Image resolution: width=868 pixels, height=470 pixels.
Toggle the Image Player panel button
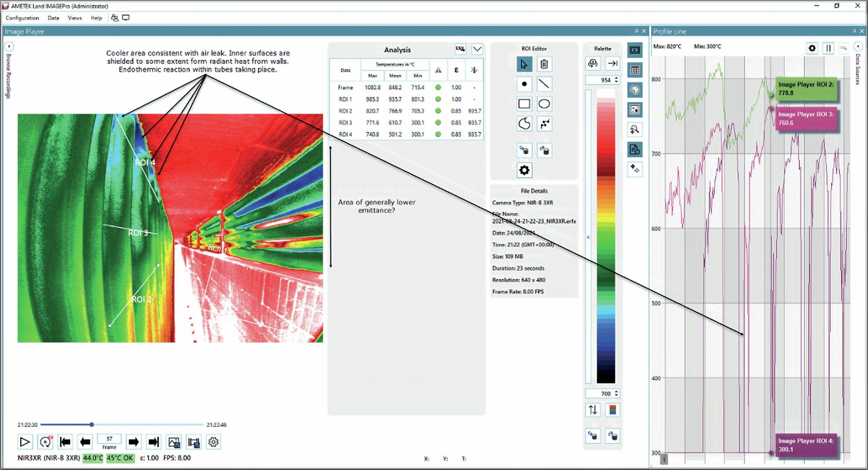635,50
